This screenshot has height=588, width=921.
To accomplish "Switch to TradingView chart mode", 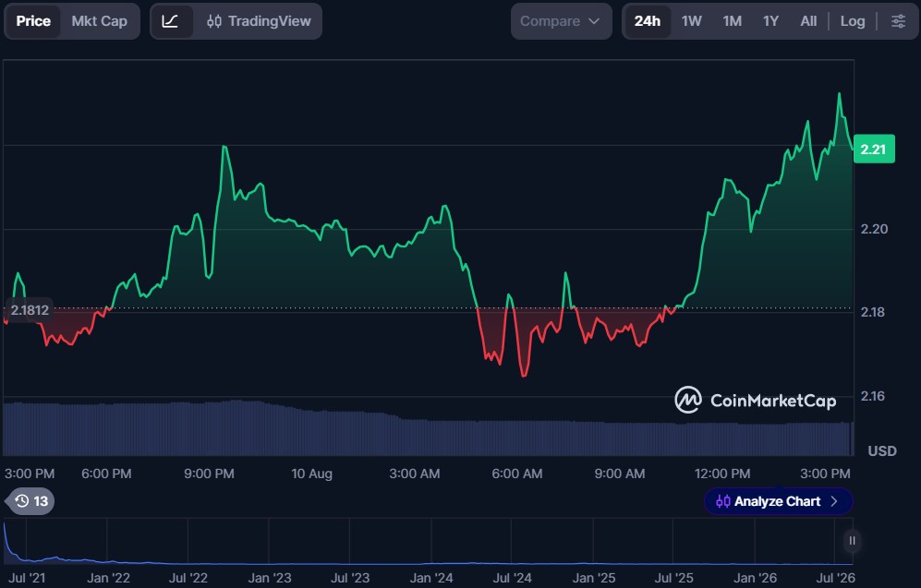I will (x=259, y=21).
